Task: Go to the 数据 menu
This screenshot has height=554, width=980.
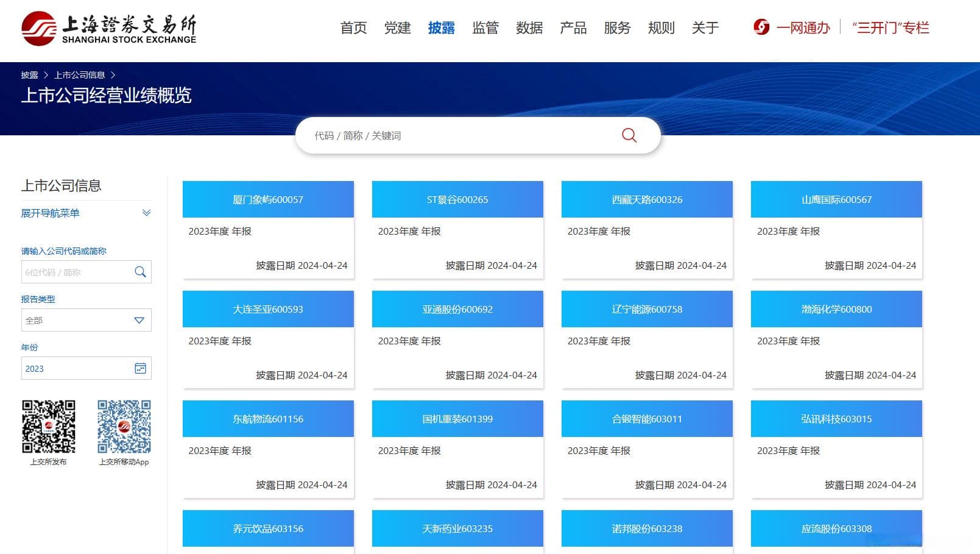Action: pos(529,28)
